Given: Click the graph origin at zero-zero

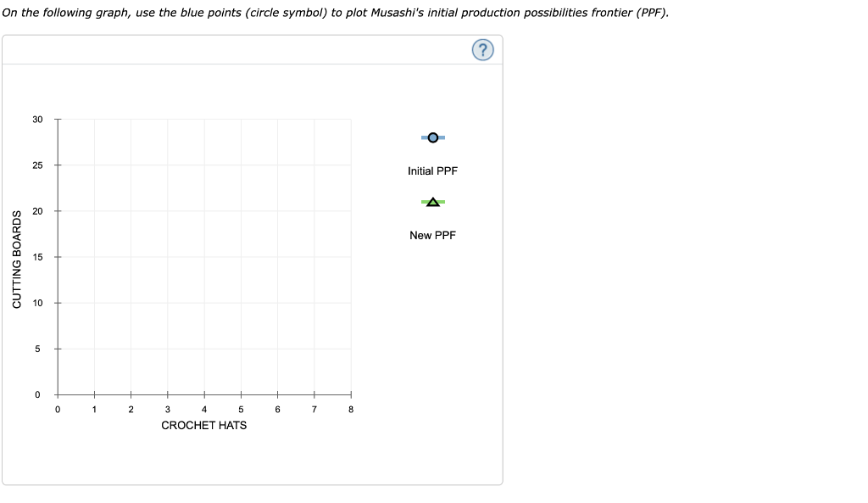Looking at the screenshot, I should (58, 394).
